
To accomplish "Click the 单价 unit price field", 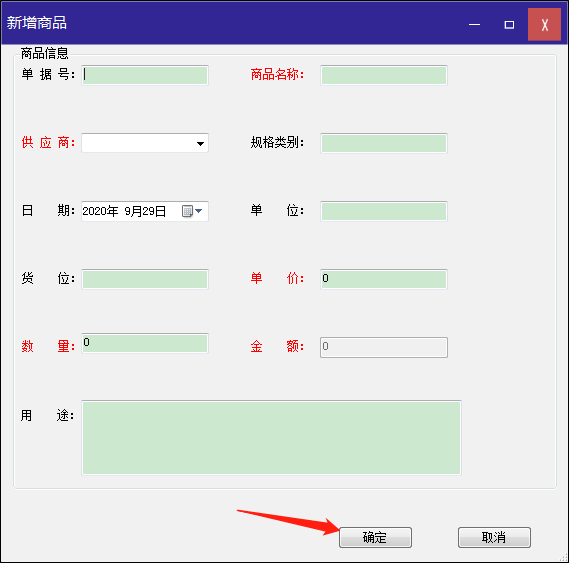I will pos(384,279).
